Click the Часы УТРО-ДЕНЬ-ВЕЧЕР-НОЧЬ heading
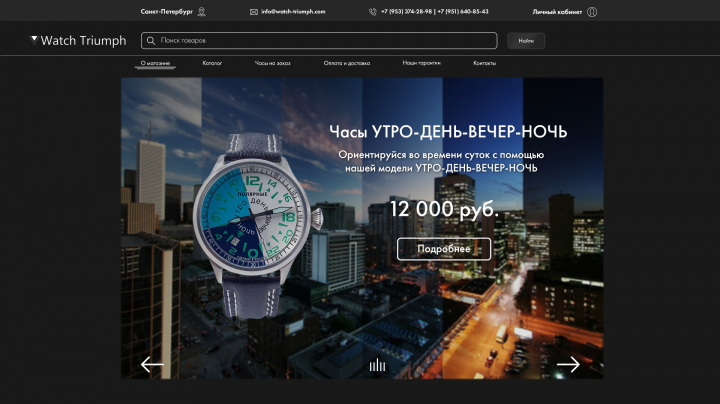Screen dimensions: 720x404 point(448,132)
